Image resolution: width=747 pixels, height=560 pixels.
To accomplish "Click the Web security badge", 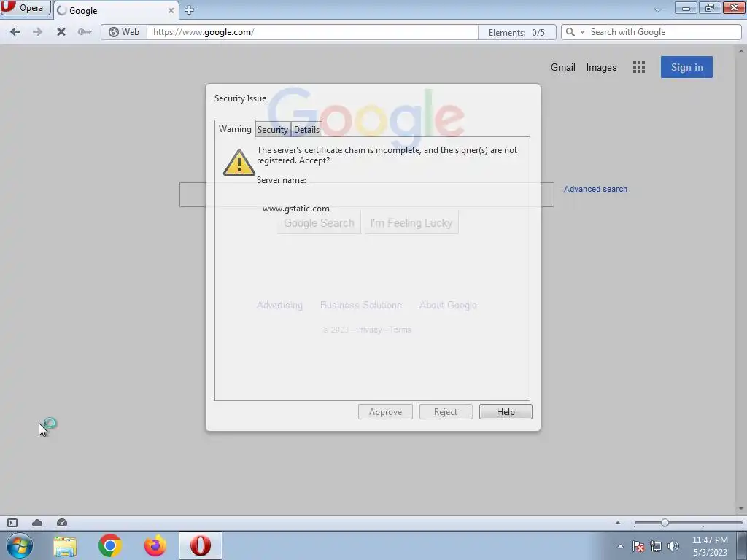I will [x=124, y=32].
